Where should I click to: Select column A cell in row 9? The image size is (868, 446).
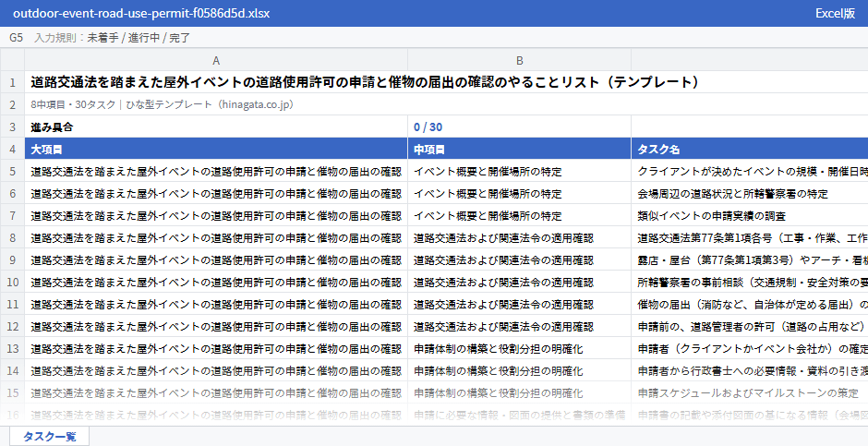click(216, 259)
